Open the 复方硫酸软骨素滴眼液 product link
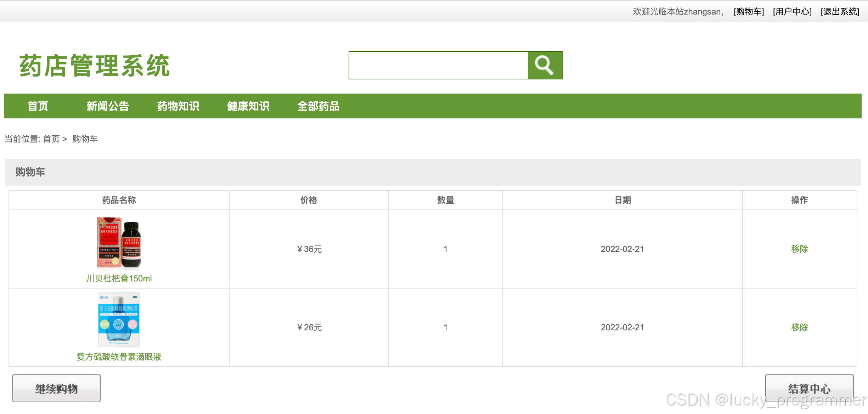 click(119, 357)
